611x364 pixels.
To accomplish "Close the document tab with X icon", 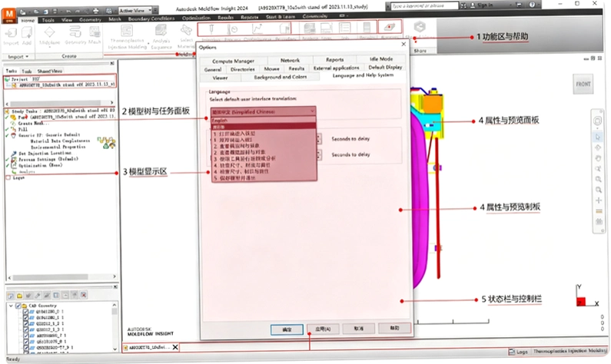I will pos(175,347).
